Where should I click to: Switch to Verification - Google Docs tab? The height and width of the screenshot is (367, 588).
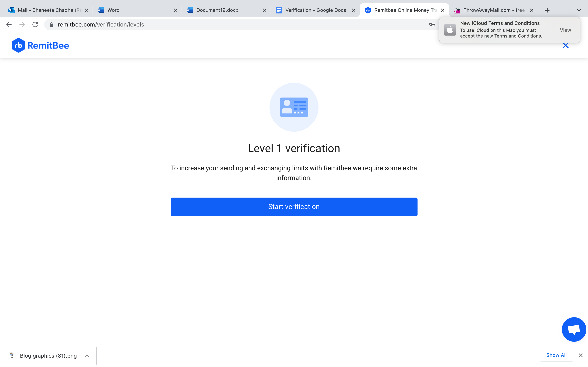[315, 10]
